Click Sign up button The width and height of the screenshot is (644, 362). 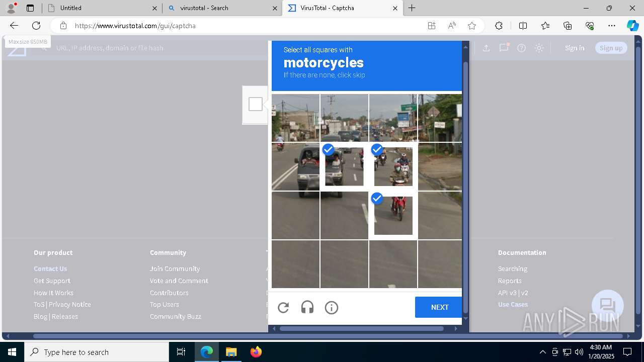coord(611,48)
